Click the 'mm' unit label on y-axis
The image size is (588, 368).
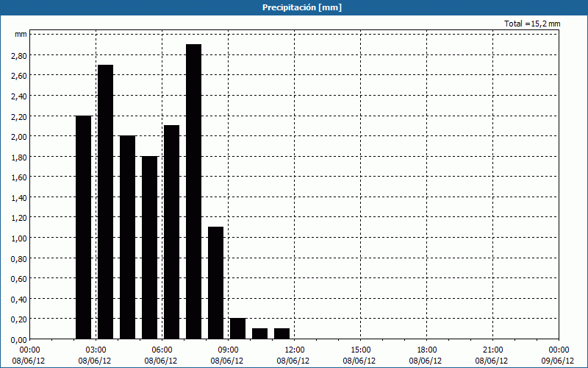21,35
